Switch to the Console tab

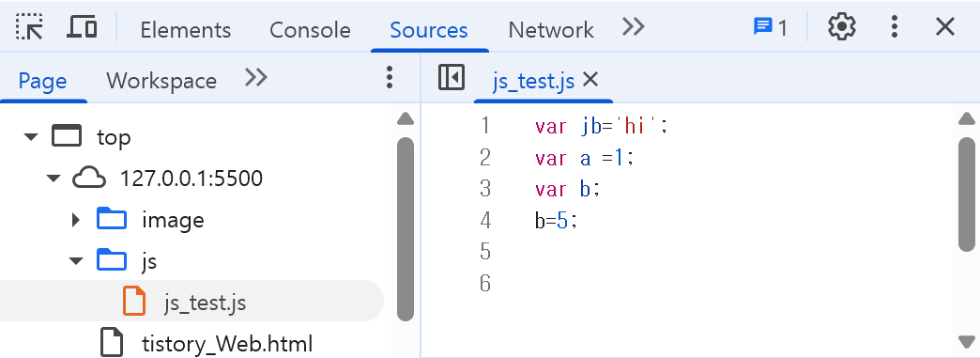click(x=310, y=30)
